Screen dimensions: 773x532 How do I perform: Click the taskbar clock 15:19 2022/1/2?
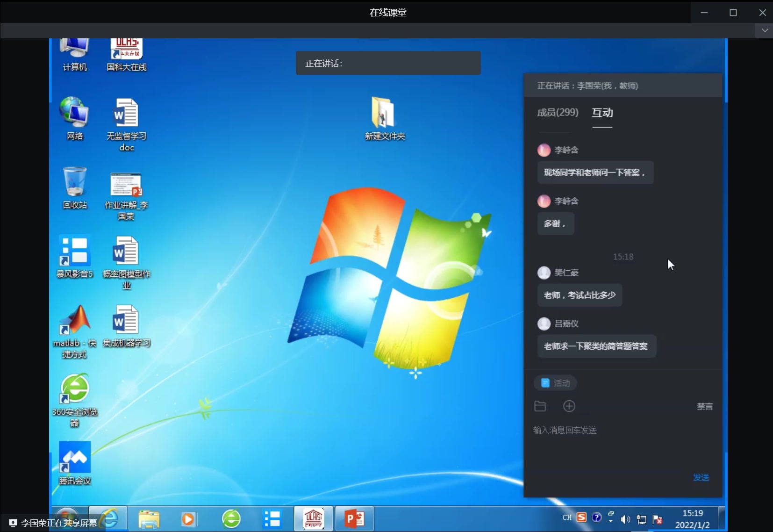pyautogui.click(x=692, y=519)
